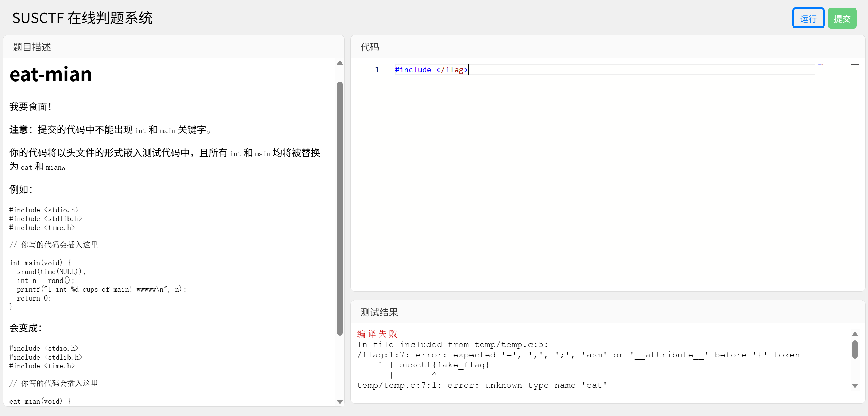Click the #include </flag> code line
The height and width of the screenshot is (416, 868).
coord(431,70)
